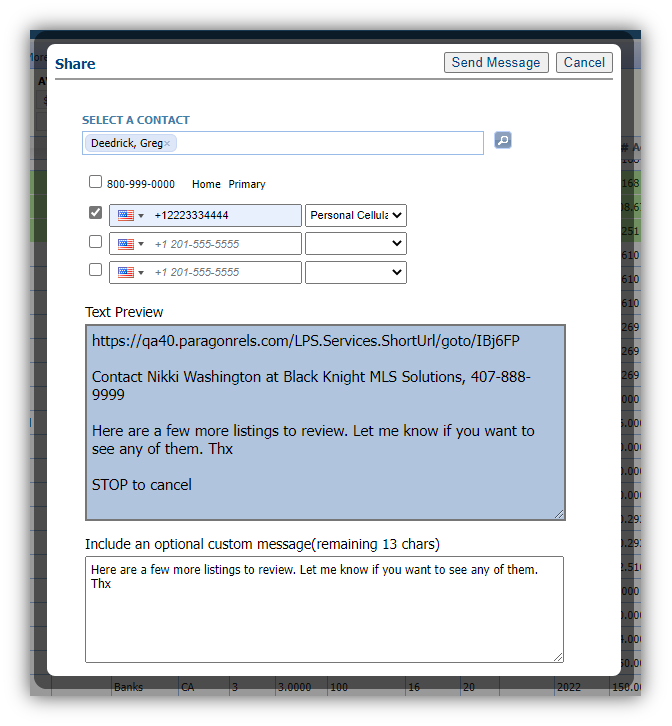Open country flag selector for +12223334444
Viewport: 672px width, 726px height.
[x=131, y=215]
